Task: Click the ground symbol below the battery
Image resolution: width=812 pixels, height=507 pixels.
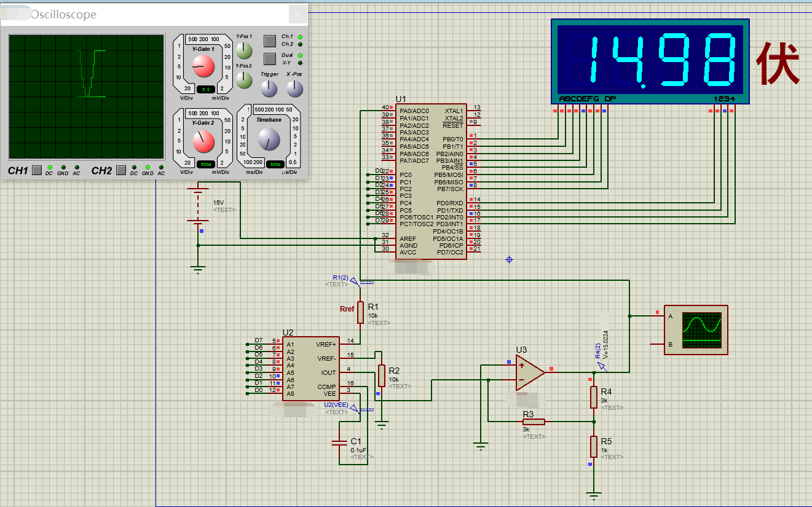Action: coord(198,268)
